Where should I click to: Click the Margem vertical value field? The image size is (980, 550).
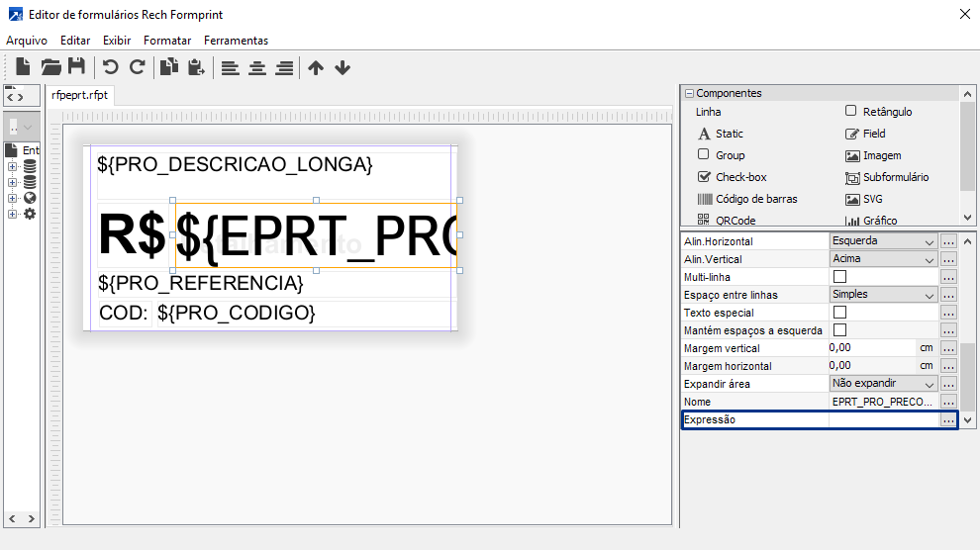tap(872, 348)
